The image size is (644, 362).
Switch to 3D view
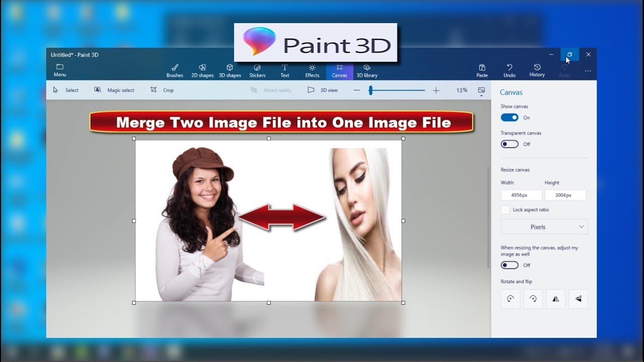323,90
